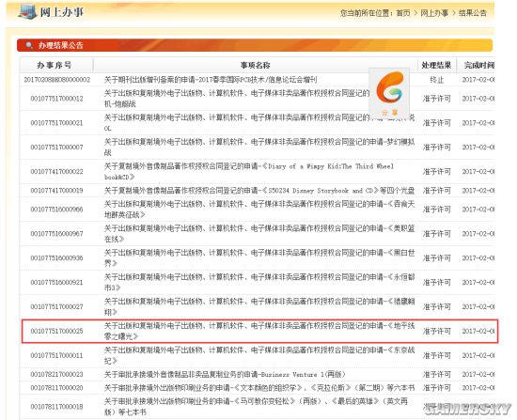Select the Business Venture 1 entry
Viewport: 517px width, 420px height.
coord(225,375)
